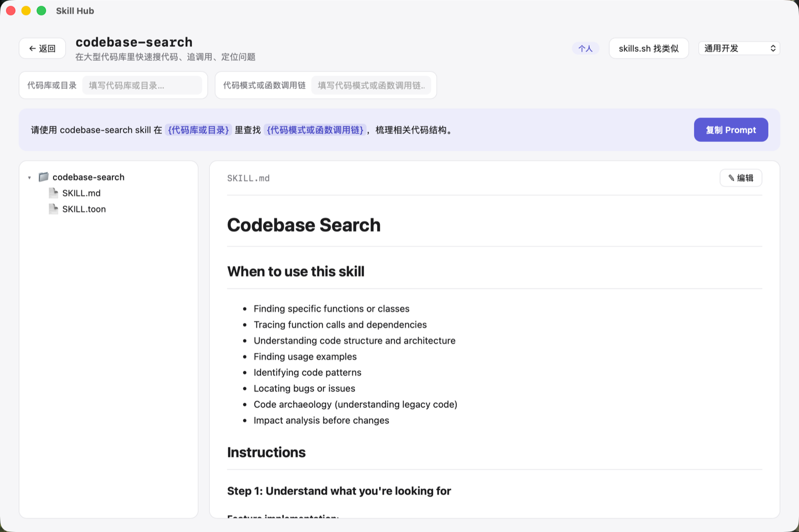The height and width of the screenshot is (532, 799).
Task: Select the codebase-search folder name
Action: [x=88, y=177]
